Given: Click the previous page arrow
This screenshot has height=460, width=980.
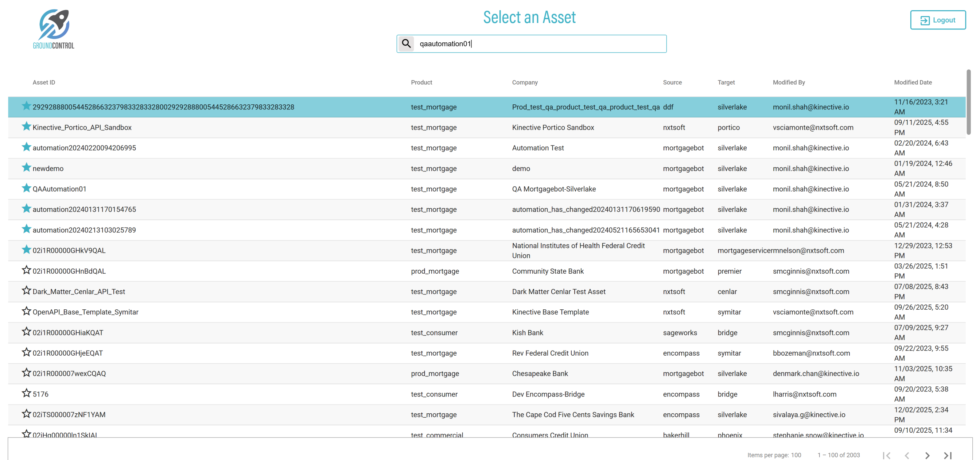Looking at the screenshot, I should click(907, 455).
